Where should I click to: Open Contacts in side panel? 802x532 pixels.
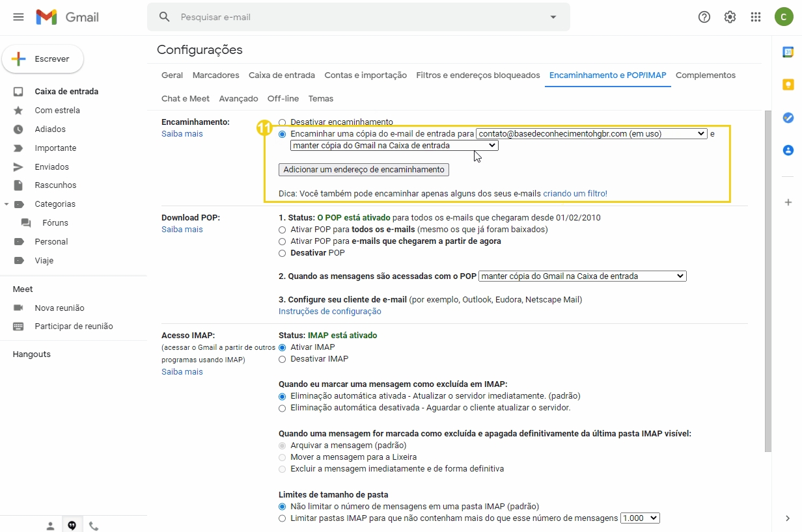[788, 150]
